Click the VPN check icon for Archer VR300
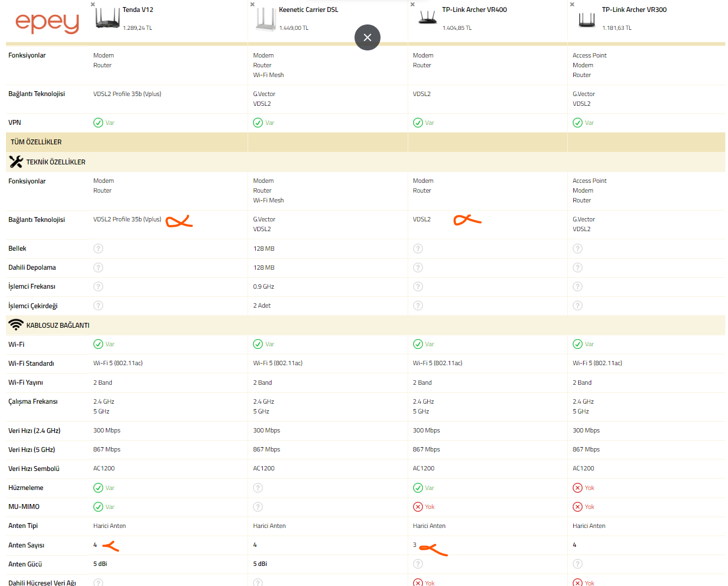Screen dimensions: 728x586 point(578,123)
